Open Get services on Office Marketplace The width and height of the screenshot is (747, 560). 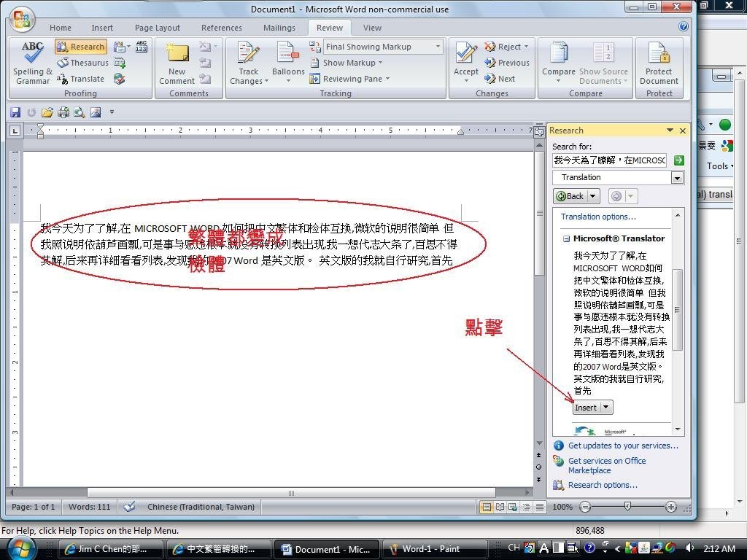(x=607, y=466)
